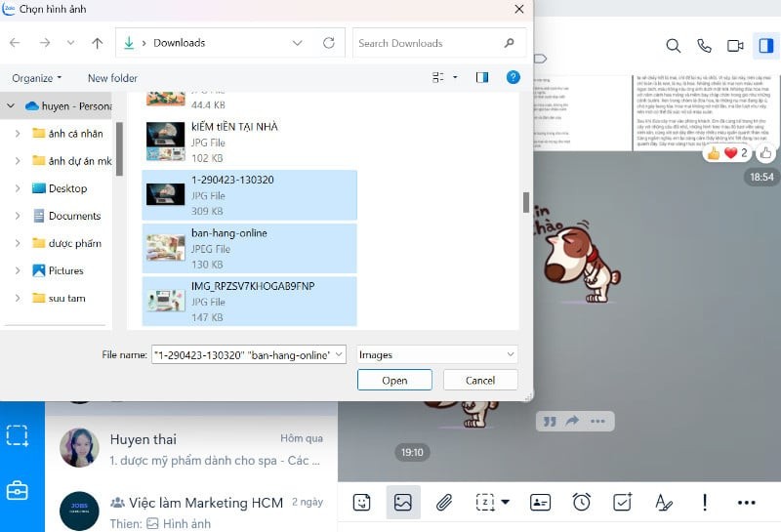Click the send image icon
Image resolution: width=781 pixels, height=532 pixels.
click(x=403, y=502)
